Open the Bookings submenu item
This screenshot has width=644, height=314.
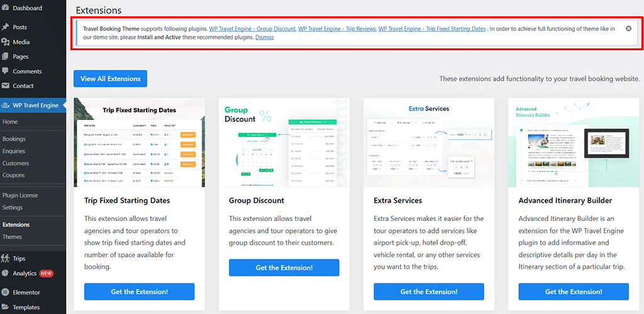tap(14, 139)
